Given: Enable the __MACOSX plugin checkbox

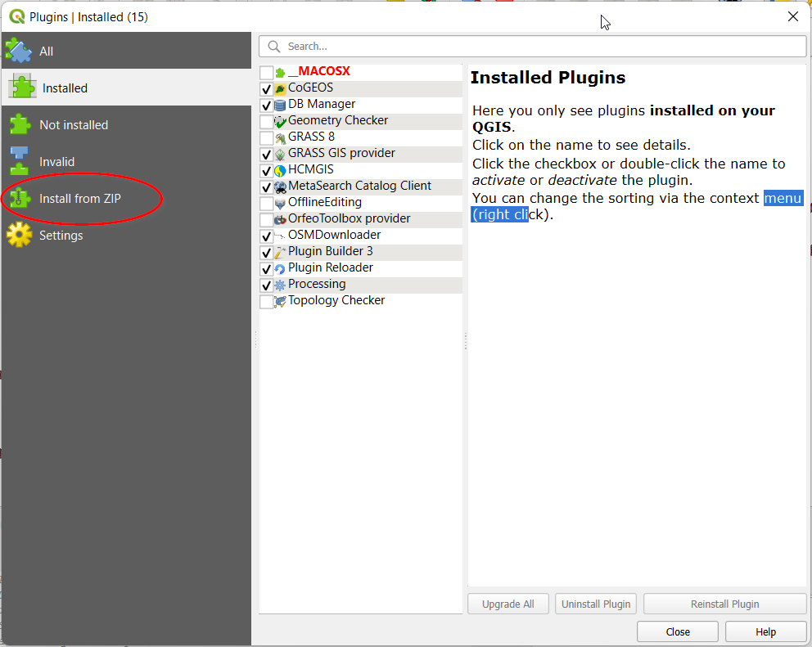Looking at the screenshot, I should point(266,73).
